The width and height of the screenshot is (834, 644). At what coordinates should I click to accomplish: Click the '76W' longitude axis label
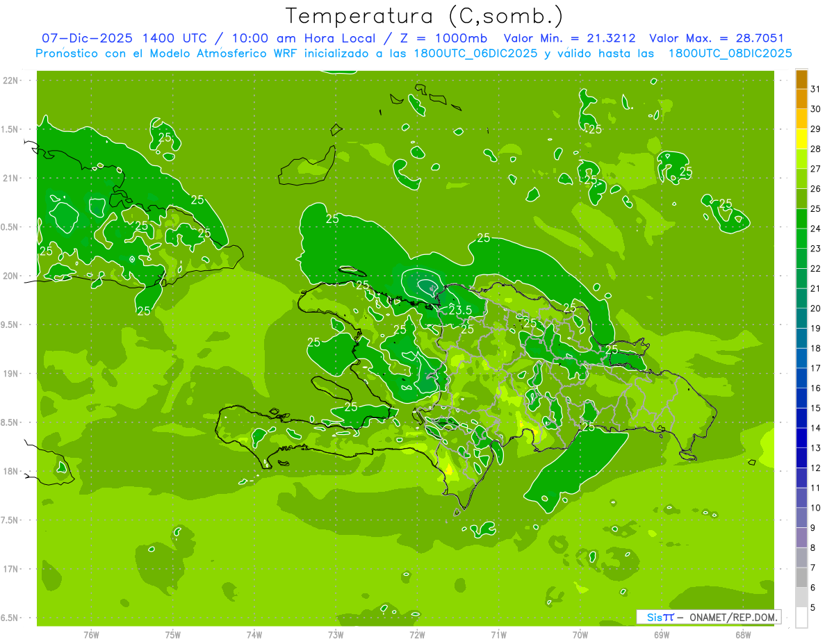(x=91, y=634)
